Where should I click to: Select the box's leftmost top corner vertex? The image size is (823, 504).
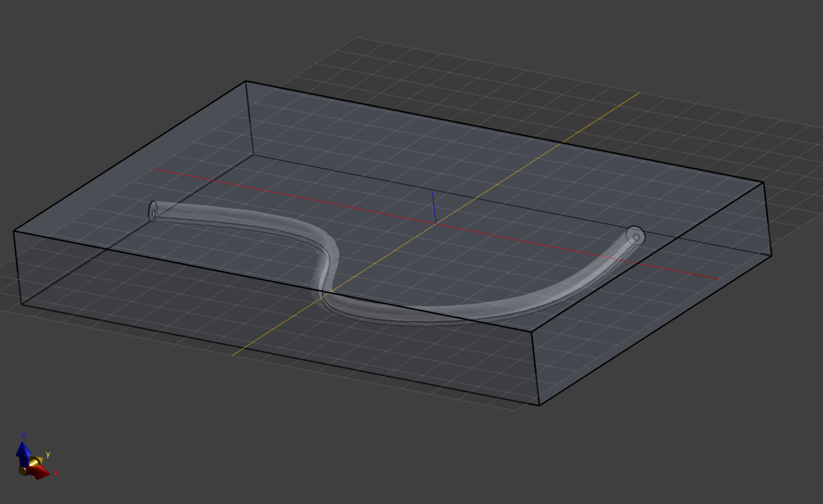14,231
